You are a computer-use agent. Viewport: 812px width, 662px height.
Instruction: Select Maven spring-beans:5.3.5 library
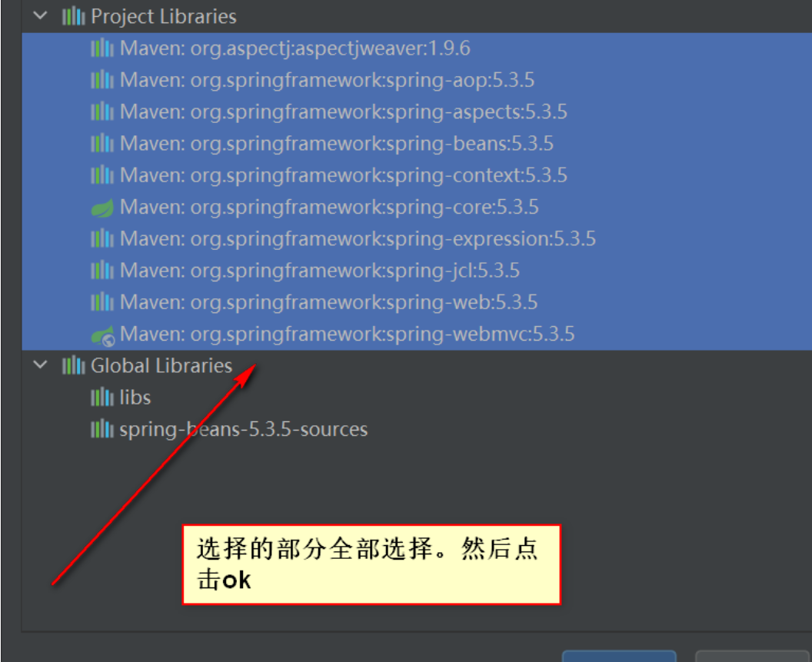pyautogui.click(x=417, y=144)
